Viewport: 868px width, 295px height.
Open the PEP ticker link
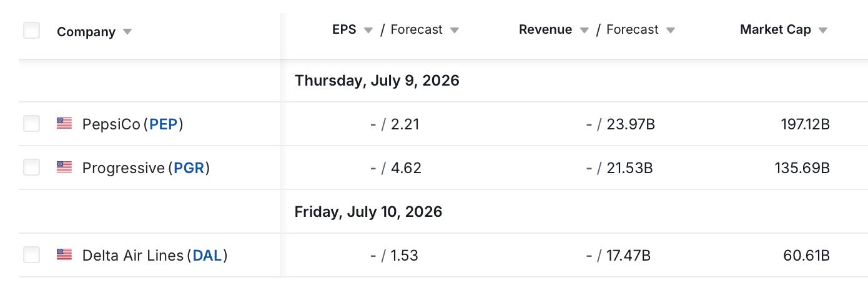click(164, 124)
